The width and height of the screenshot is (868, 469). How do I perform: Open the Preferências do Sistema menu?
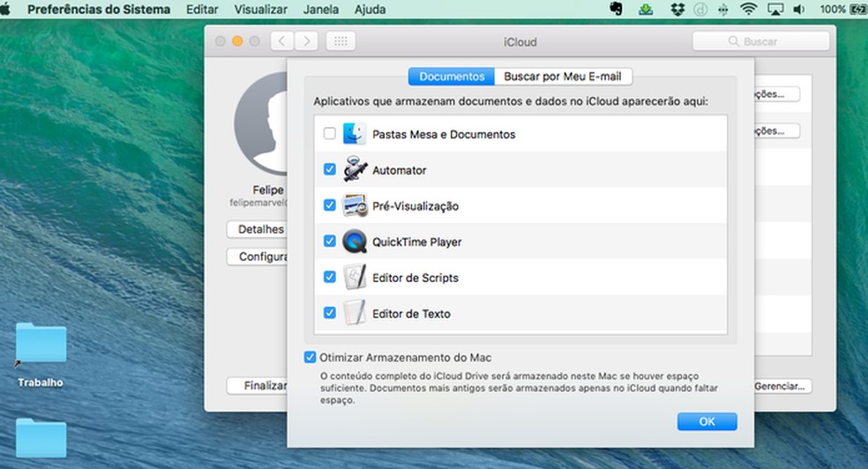pyautogui.click(x=99, y=10)
